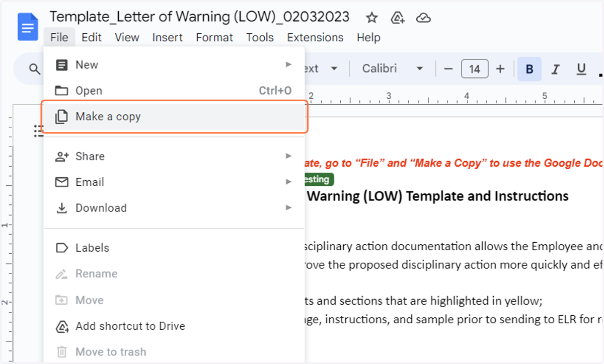Viewport: 604px width, 364px height.
Task: Click the red italic instruction line in document
Action: pos(454,163)
